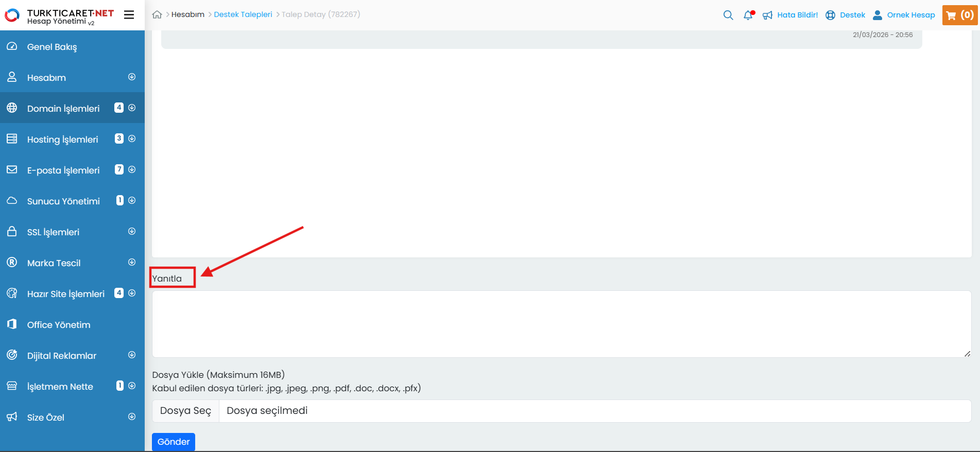
Task: Click the Ornek Hesap user icon
Action: coord(878,15)
